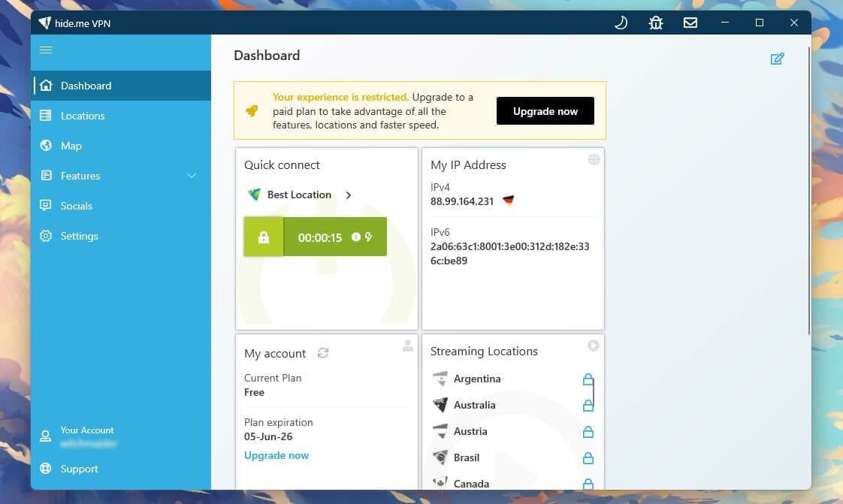Click the connection timer 00:00:15
This screenshot has height=504, width=843.
pos(320,237)
